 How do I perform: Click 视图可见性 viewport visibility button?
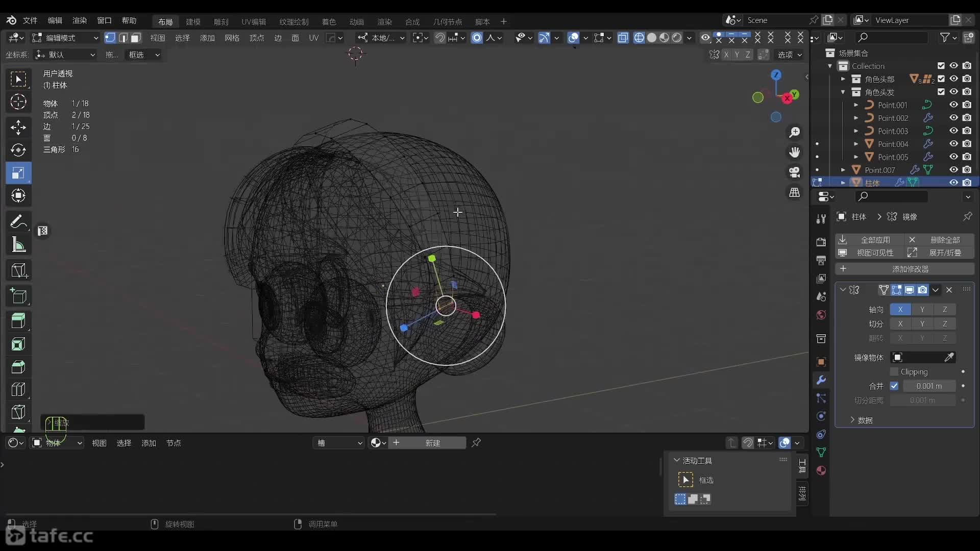(869, 253)
